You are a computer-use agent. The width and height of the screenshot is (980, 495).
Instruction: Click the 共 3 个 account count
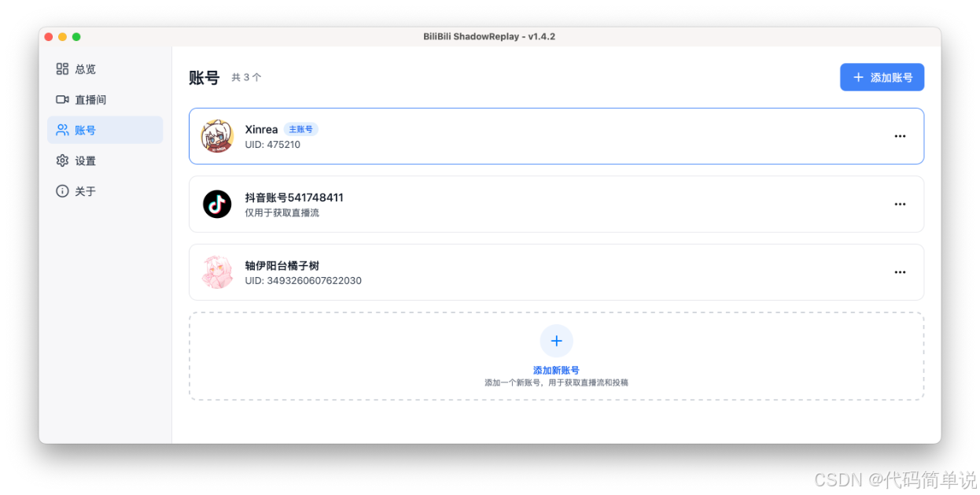point(246,78)
